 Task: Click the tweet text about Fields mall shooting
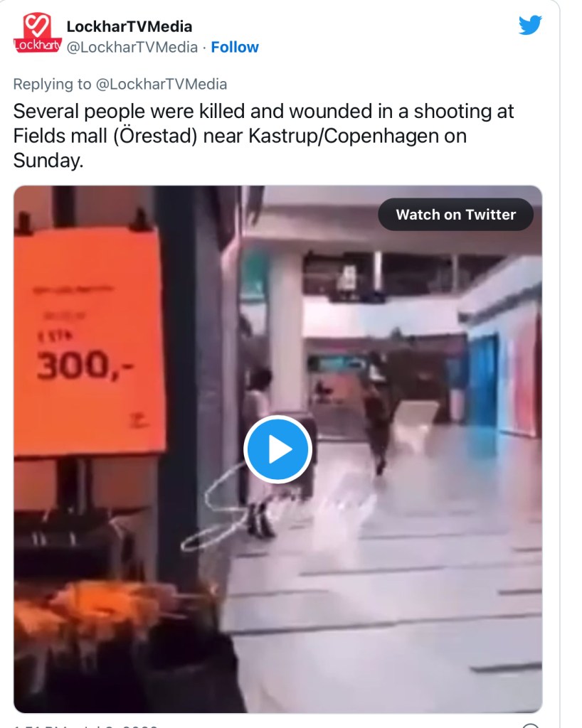pos(263,136)
